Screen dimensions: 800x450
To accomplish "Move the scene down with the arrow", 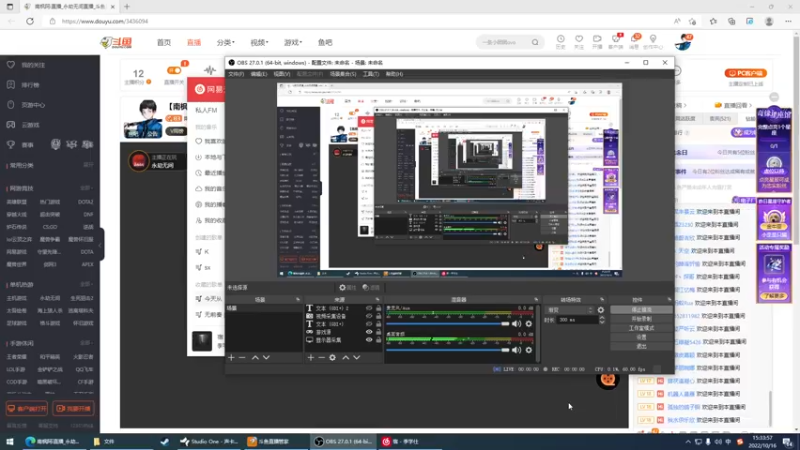I will (x=266, y=358).
